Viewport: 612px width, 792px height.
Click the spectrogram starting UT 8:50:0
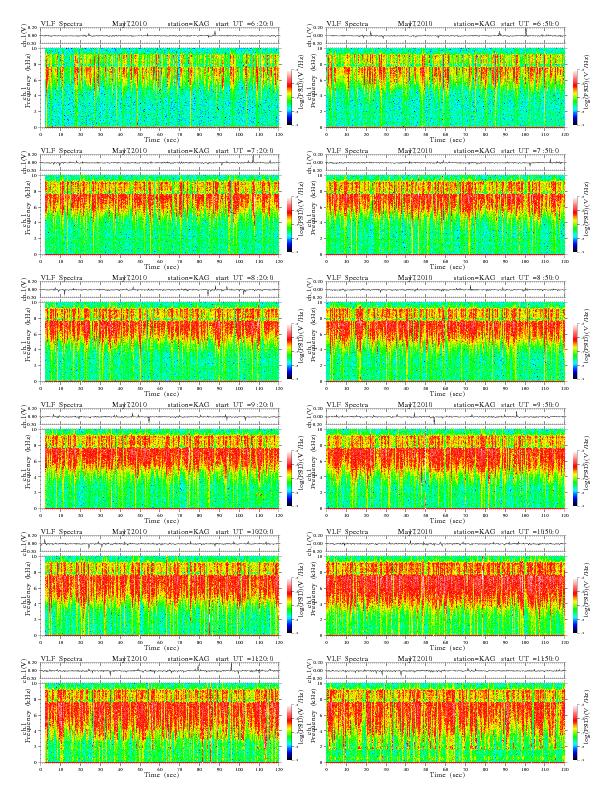point(445,342)
